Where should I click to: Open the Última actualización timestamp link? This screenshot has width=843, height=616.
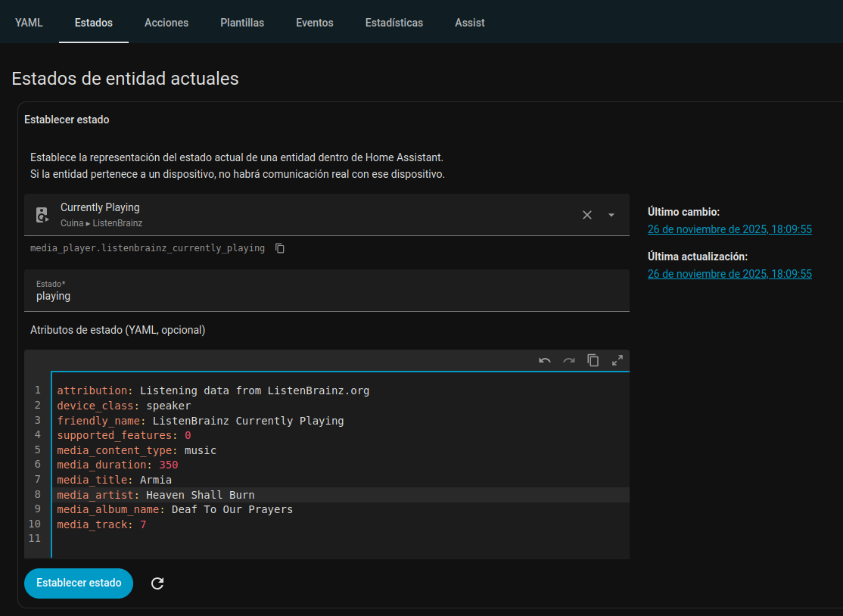[x=729, y=274]
